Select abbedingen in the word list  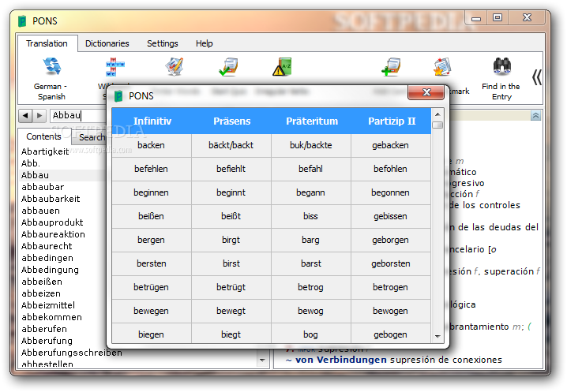point(47,258)
